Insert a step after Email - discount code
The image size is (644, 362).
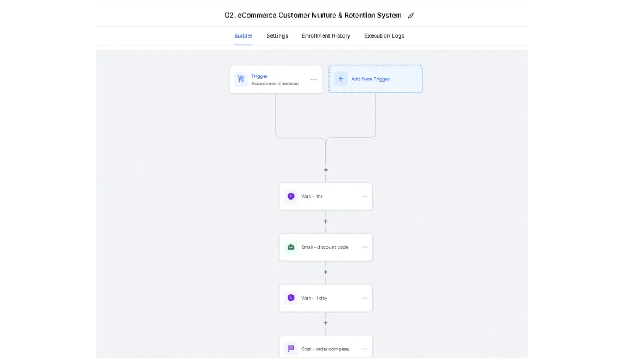tap(326, 272)
